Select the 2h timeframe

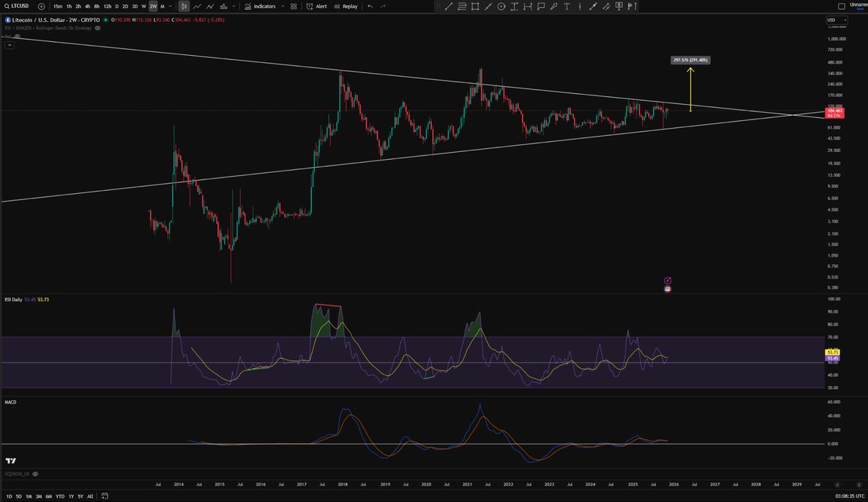coord(78,7)
